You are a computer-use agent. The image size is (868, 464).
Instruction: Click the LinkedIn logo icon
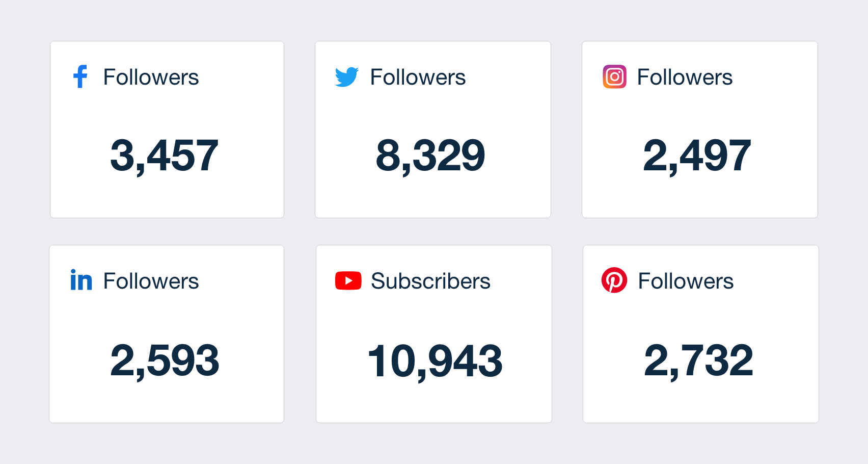(82, 280)
